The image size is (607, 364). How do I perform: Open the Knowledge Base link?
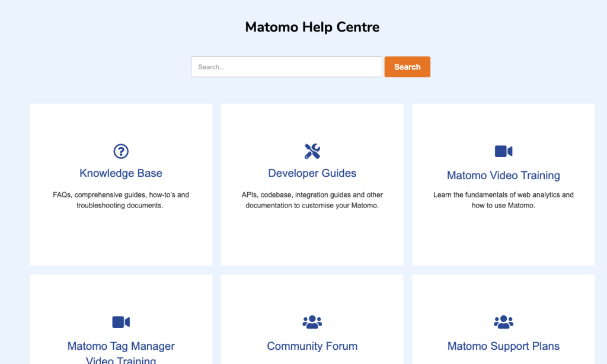[x=121, y=173]
